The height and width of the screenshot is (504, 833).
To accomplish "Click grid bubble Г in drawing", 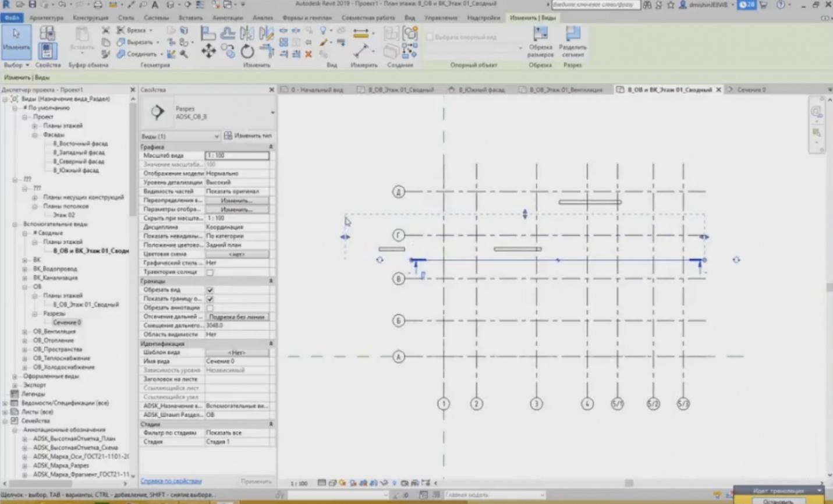I will click(399, 235).
